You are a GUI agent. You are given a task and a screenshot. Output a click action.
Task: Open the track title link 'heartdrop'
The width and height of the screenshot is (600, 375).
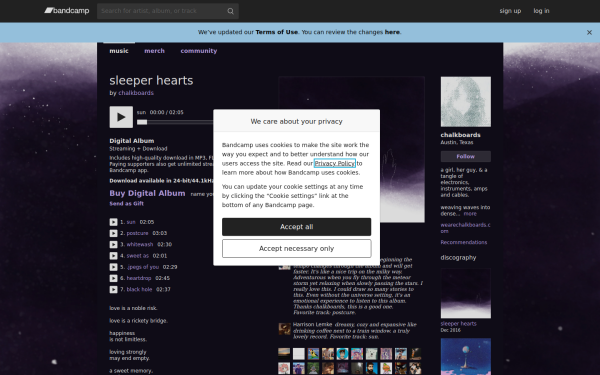pyautogui.click(x=139, y=278)
